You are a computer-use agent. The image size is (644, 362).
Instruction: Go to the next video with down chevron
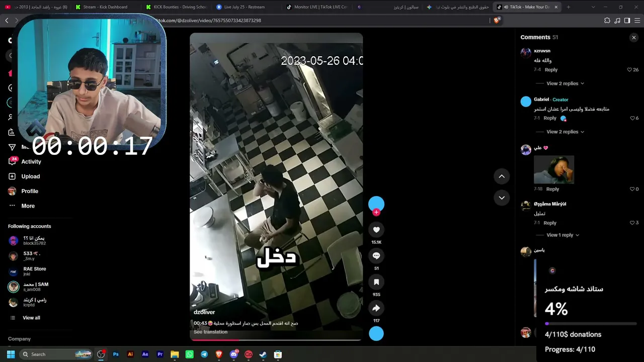502,198
